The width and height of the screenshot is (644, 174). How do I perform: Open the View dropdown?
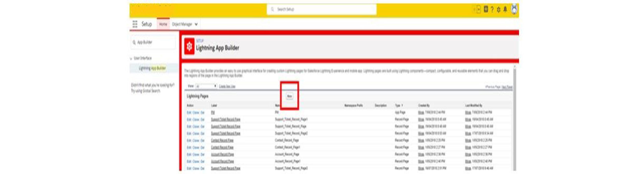tap(206, 86)
